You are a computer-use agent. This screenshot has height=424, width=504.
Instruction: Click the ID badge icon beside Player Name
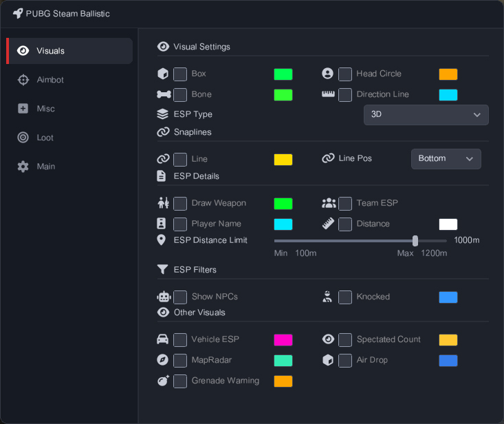click(x=162, y=224)
